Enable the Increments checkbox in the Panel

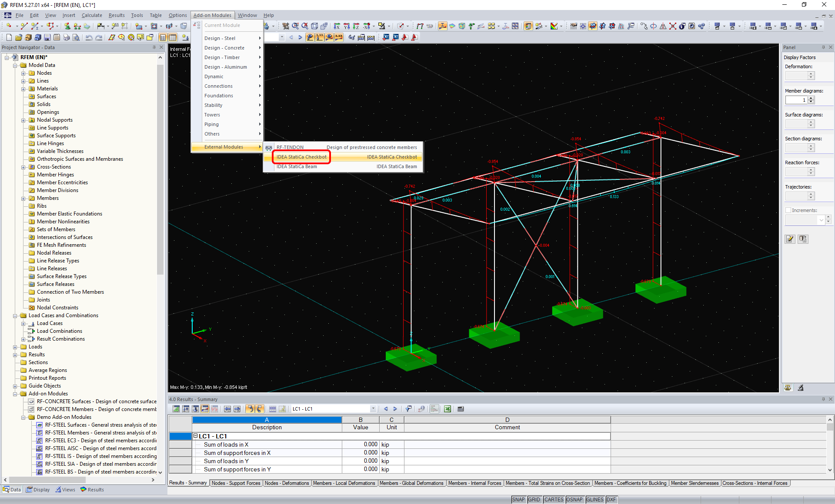pyautogui.click(x=788, y=210)
